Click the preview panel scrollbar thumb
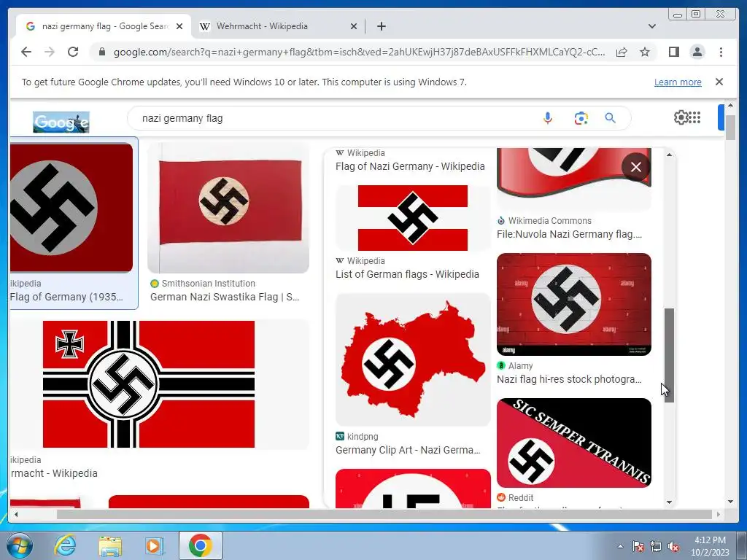 [x=670, y=355]
